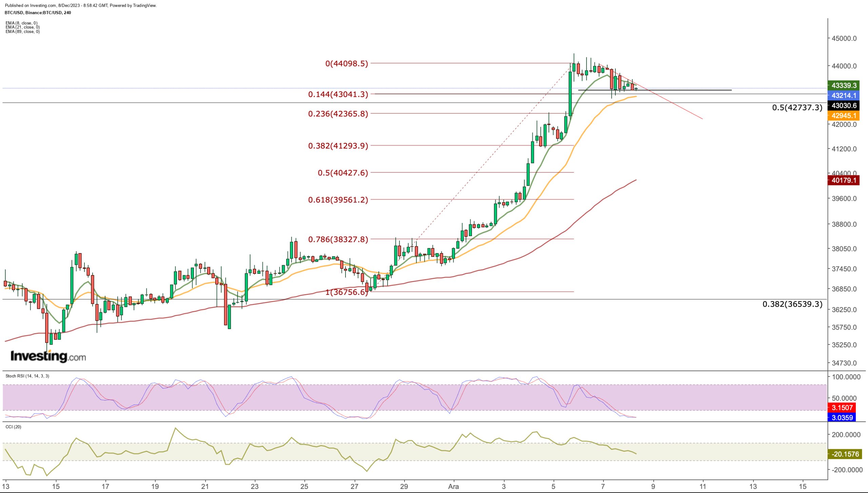Click the black 0.5(42737.3) retracement label
This screenshot has width=868, height=493.
pyautogui.click(x=797, y=108)
